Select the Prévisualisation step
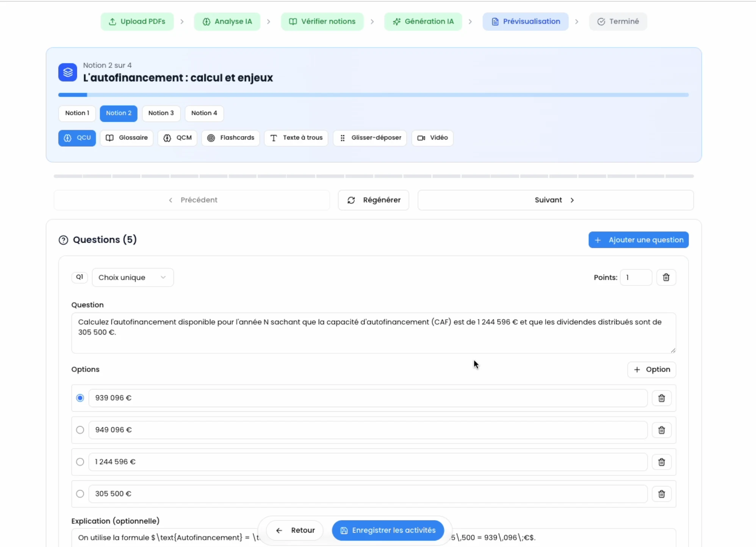 click(525, 22)
